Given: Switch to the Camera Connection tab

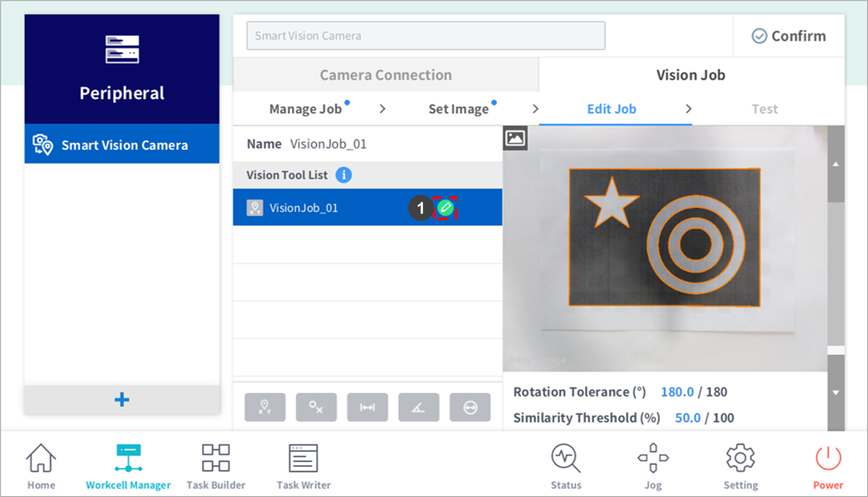Looking at the screenshot, I should (x=385, y=75).
